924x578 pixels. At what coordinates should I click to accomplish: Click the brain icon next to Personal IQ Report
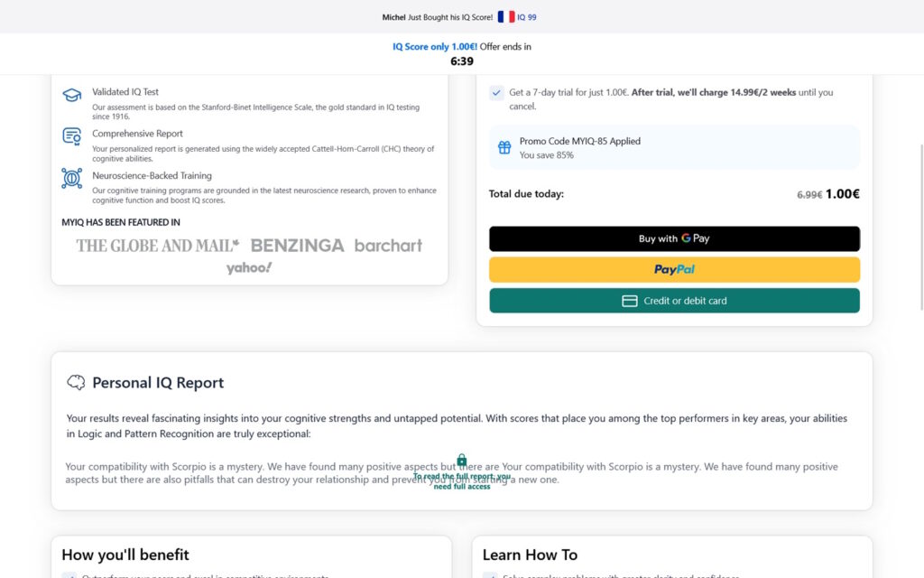[x=76, y=382]
